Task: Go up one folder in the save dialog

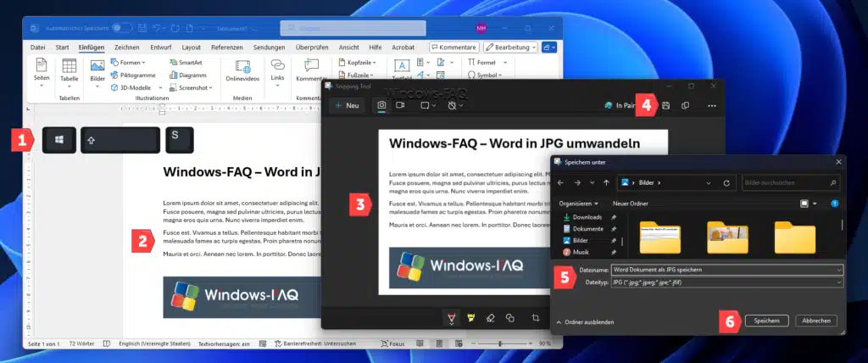Action: pyautogui.click(x=606, y=182)
